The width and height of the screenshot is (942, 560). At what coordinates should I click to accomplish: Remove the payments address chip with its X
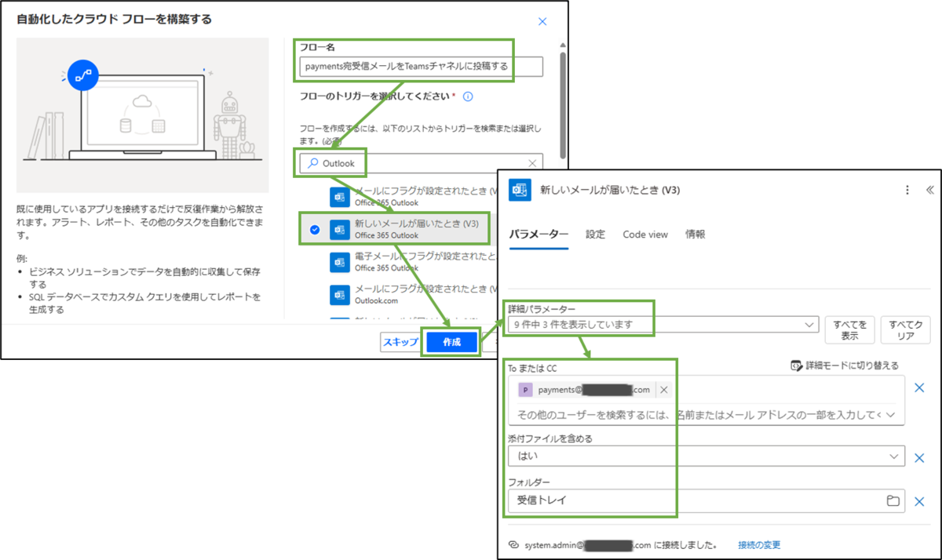(663, 390)
